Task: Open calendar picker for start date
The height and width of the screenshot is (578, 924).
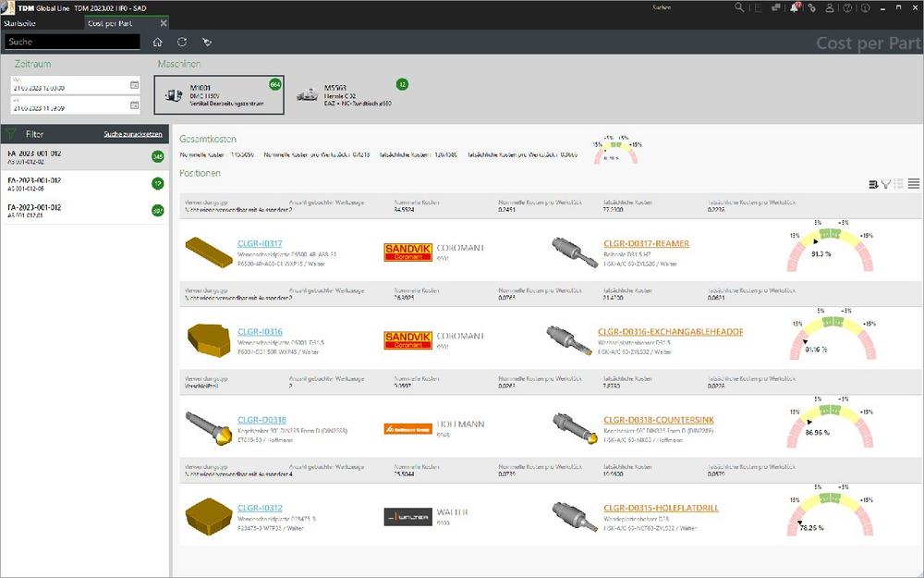Action: pos(135,85)
